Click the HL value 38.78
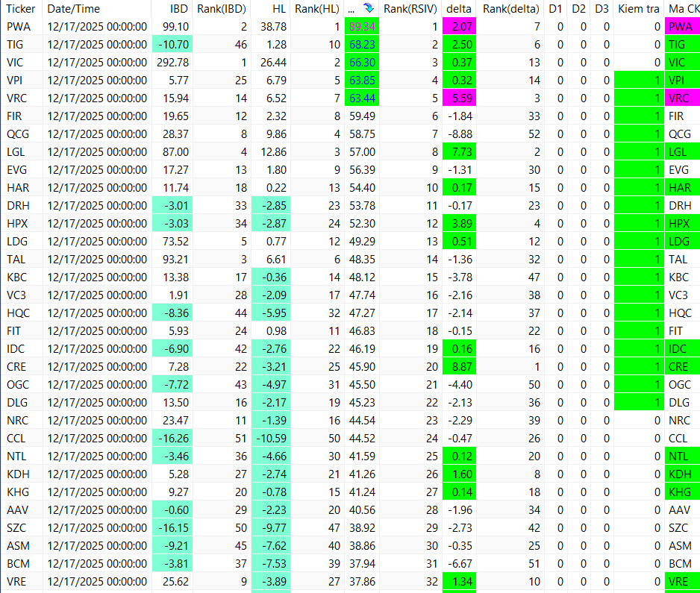This screenshot has width=700, height=593. pos(271,27)
